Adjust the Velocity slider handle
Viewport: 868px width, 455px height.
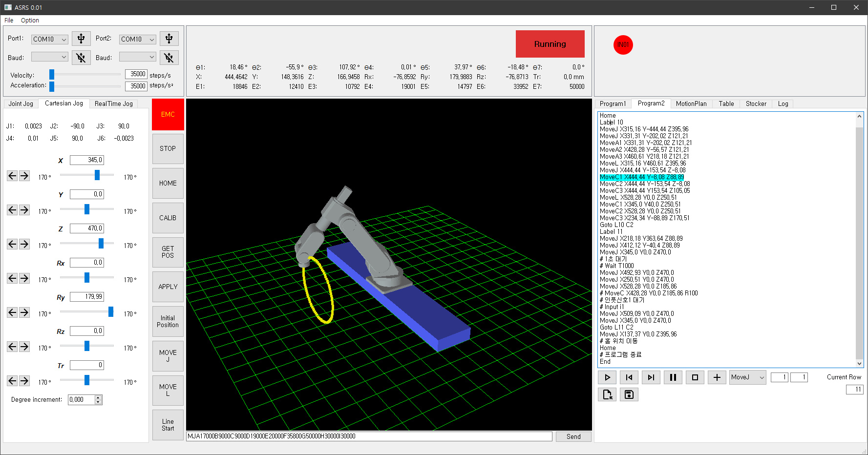[x=52, y=74]
